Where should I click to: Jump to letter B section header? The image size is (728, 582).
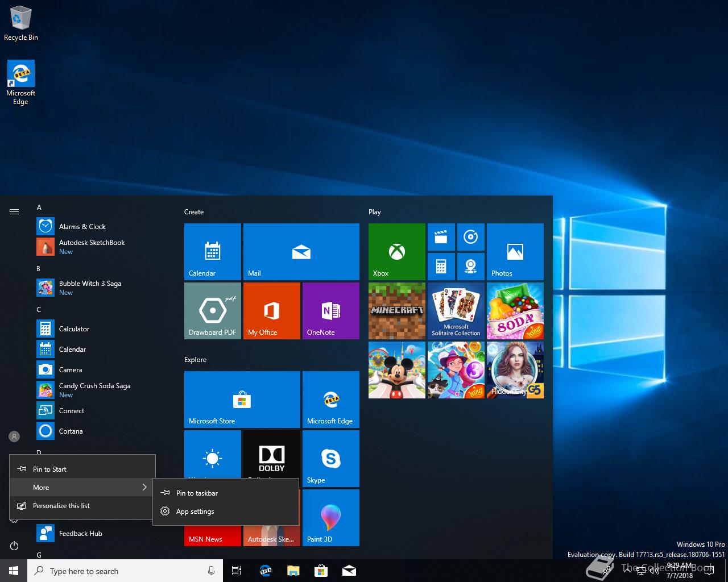[x=39, y=268]
